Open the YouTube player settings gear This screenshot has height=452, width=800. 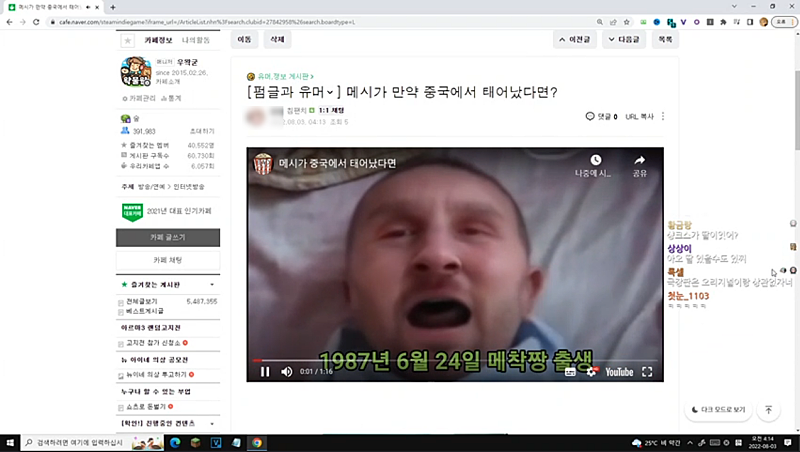(x=591, y=372)
